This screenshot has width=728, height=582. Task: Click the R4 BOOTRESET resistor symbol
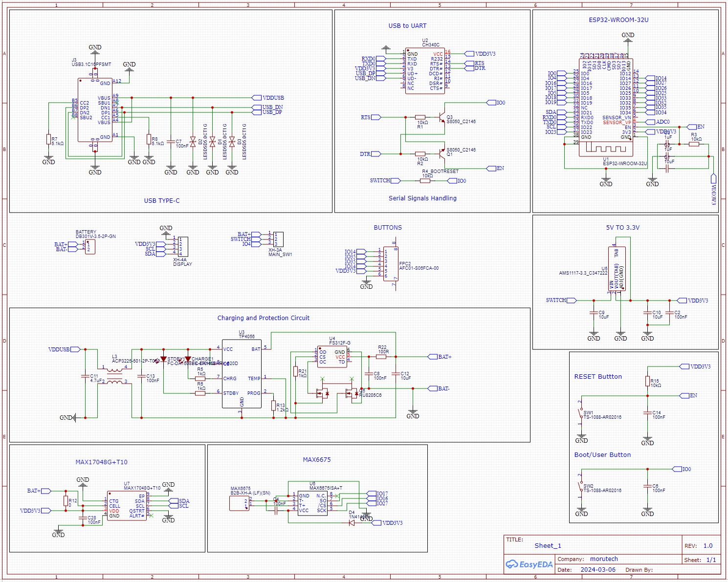[425, 181]
